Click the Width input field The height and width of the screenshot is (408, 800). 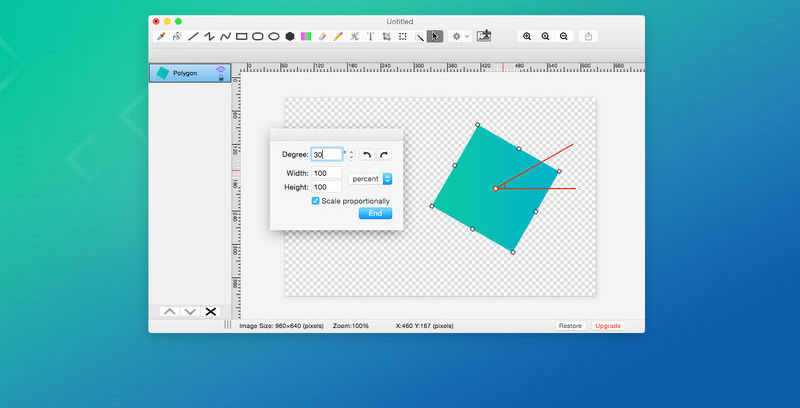coord(327,173)
